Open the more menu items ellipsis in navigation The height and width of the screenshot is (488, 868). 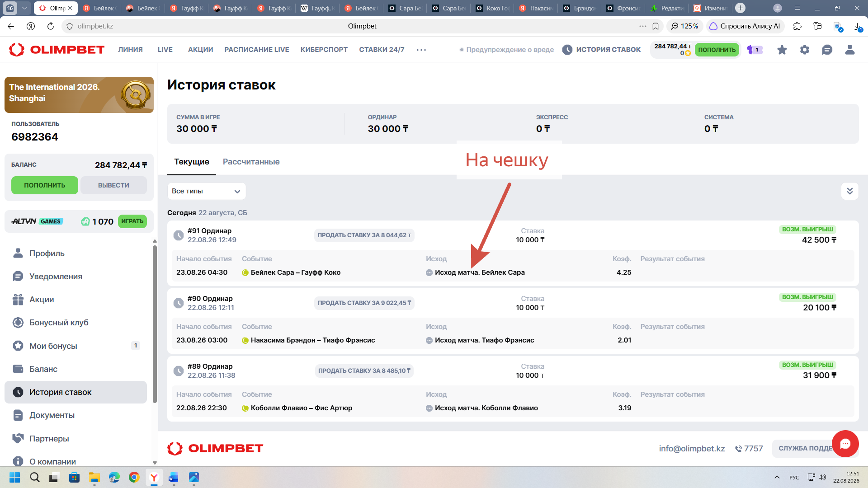pyautogui.click(x=421, y=50)
